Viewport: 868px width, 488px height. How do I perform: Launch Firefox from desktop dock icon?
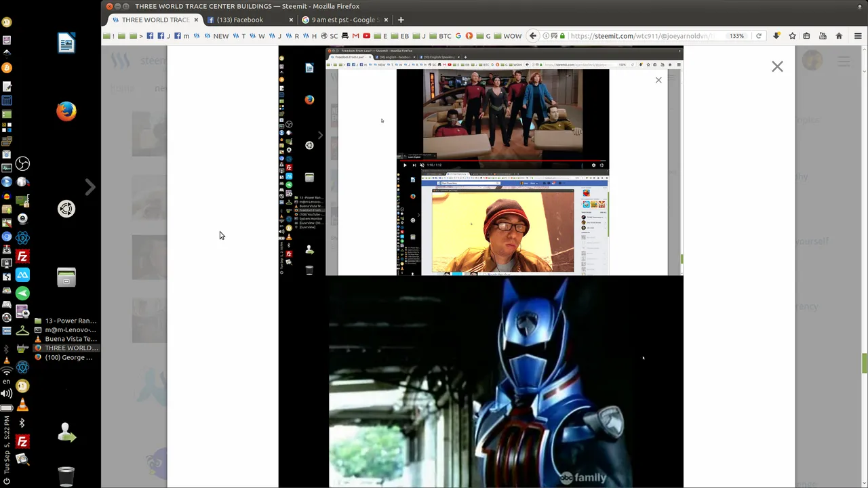tap(66, 111)
